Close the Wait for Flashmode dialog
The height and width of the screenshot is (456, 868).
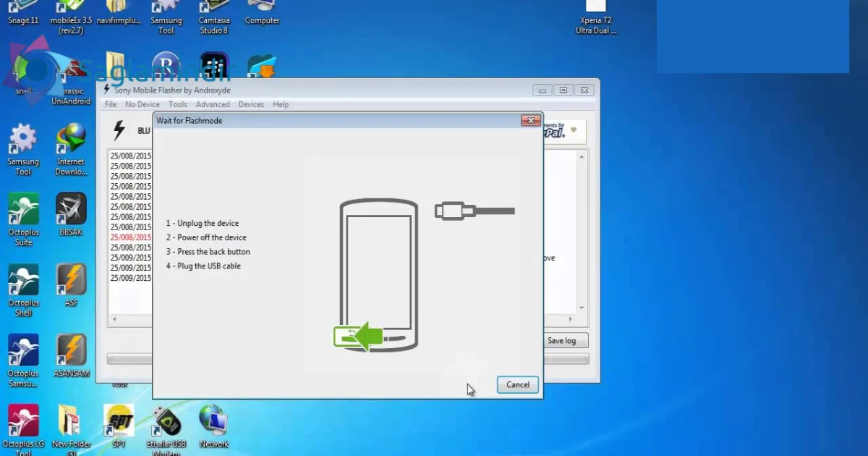click(531, 120)
